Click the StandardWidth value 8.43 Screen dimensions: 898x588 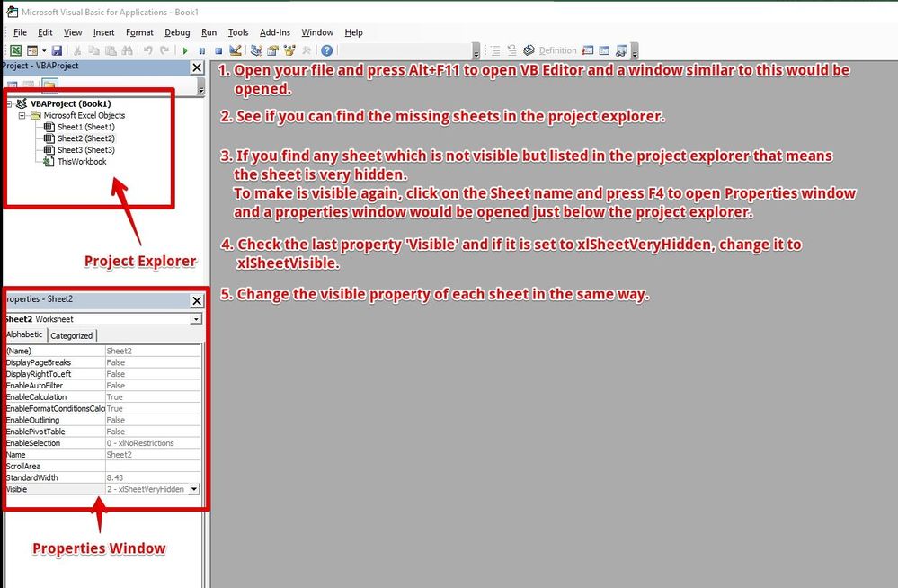coord(154,477)
